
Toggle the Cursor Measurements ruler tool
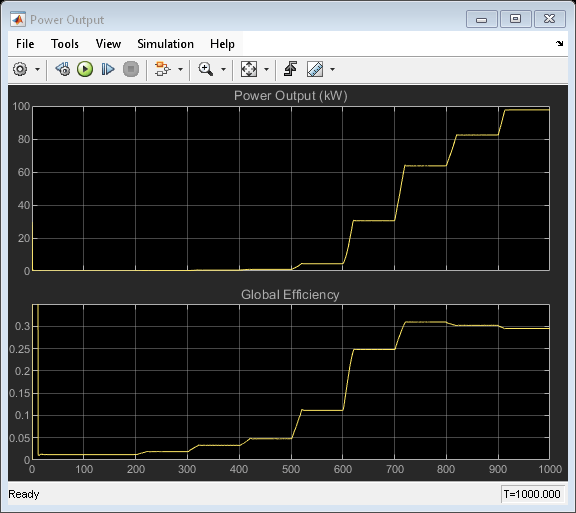(315, 69)
